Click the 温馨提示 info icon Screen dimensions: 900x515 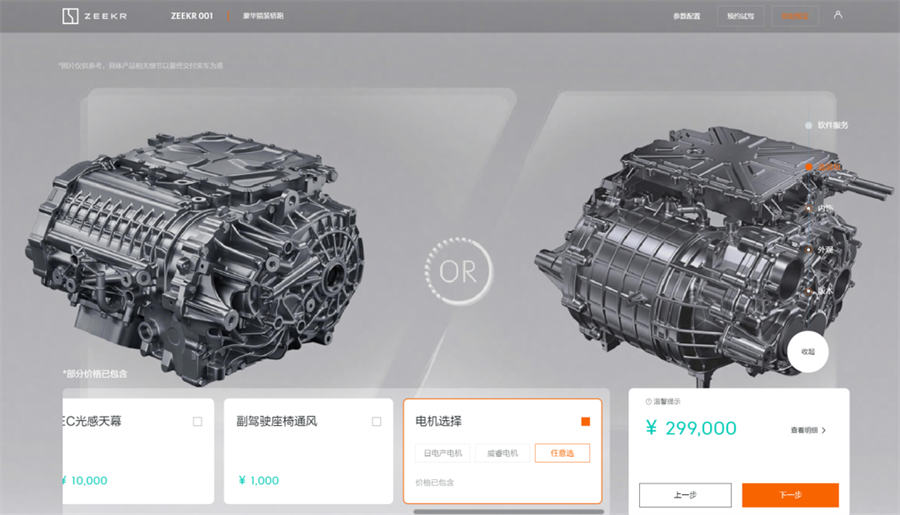(648, 401)
